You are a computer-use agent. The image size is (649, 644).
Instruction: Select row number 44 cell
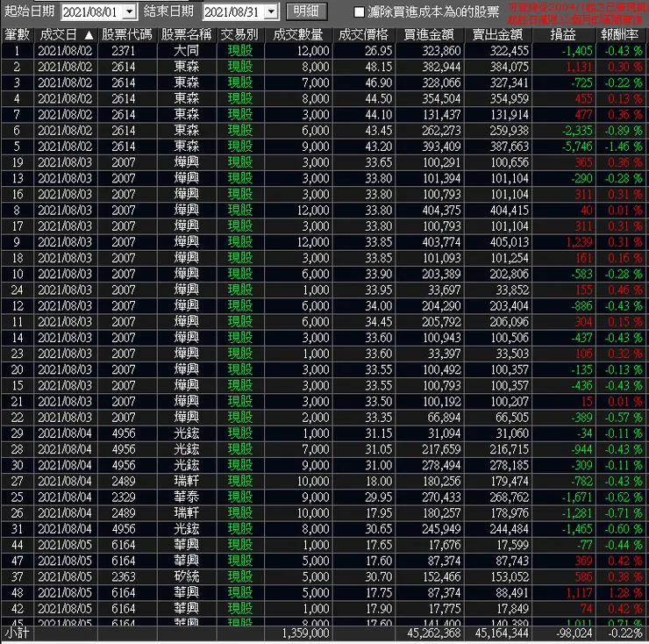pos(17,545)
